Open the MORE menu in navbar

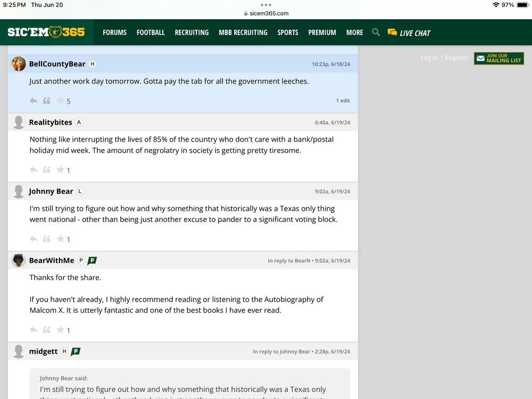click(x=354, y=32)
